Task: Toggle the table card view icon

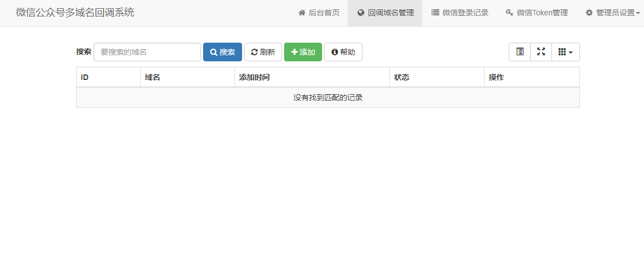Action: click(520, 52)
